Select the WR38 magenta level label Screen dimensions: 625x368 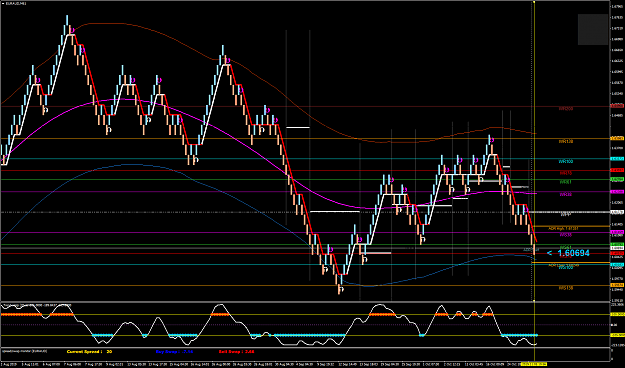(x=566, y=195)
